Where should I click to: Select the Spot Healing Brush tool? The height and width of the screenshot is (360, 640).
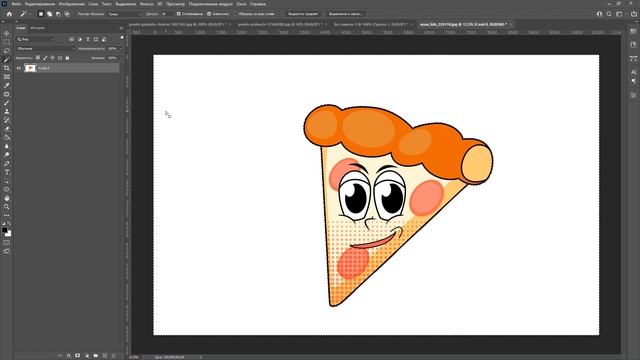pyautogui.click(x=7, y=94)
